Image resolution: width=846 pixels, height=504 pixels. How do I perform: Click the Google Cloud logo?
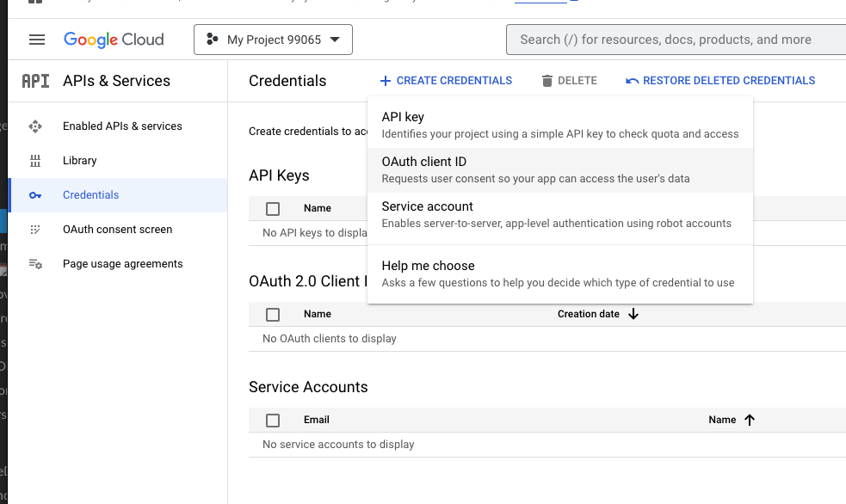(x=114, y=40)
